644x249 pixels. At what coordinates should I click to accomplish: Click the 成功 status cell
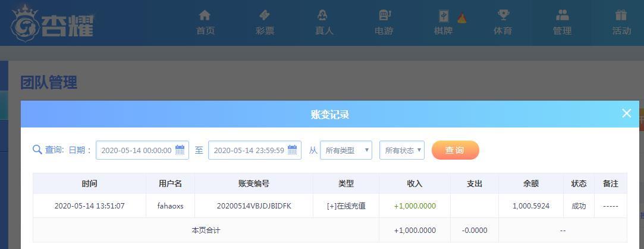click(x=579, y=206)
